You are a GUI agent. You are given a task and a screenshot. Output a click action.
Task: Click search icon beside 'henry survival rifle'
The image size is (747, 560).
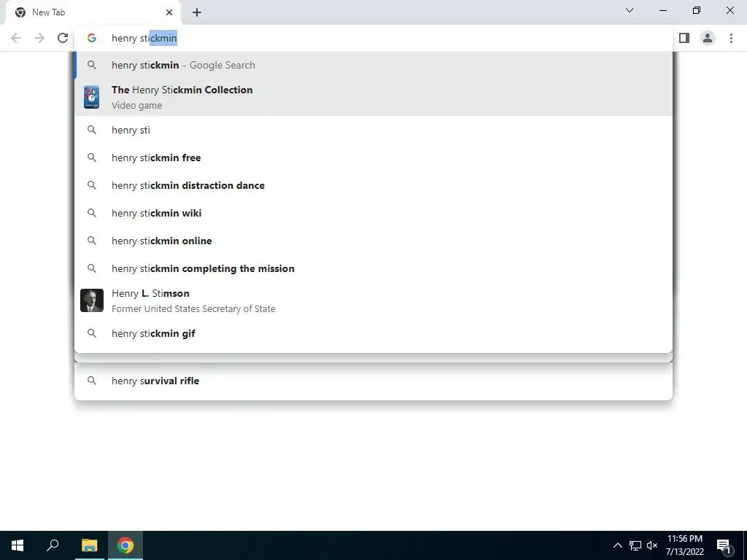click(92, 381)
